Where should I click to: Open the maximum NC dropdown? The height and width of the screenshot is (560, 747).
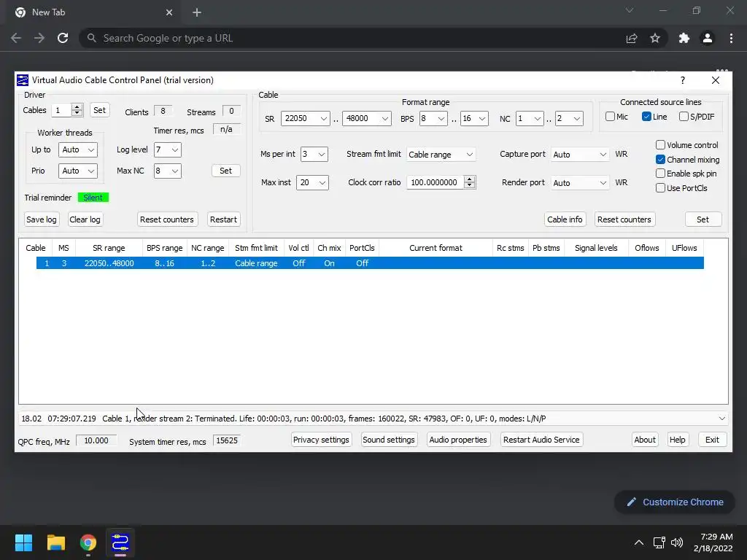coord(569,118)
